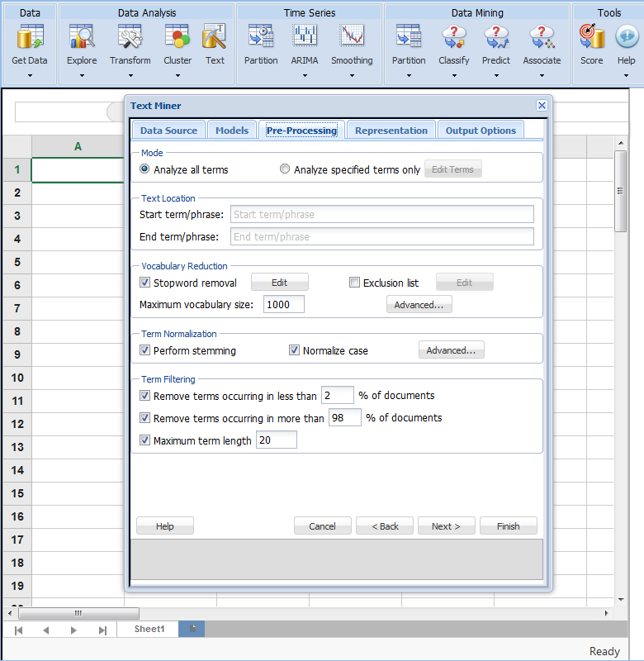
Task: Uncheck Remove terms occurring in more than
Action: coord(144,418)
